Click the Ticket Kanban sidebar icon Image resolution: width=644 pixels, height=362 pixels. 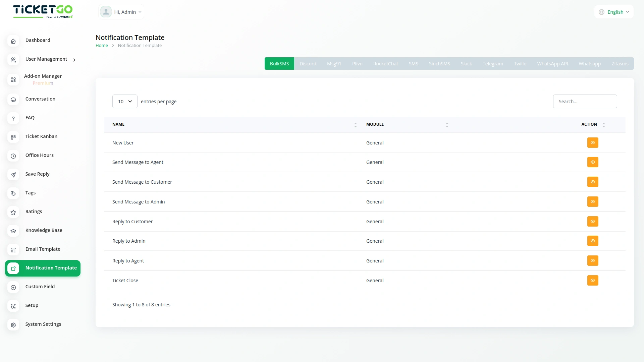click(13, 137)
